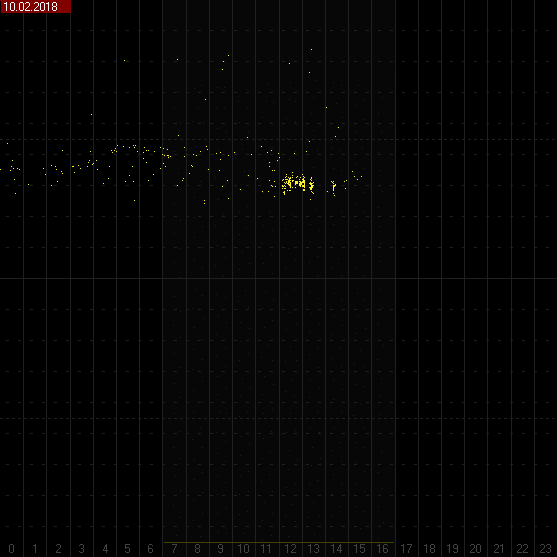Select hour 21 on the time axis
This screenshot has height=557, width=557.
499,548
